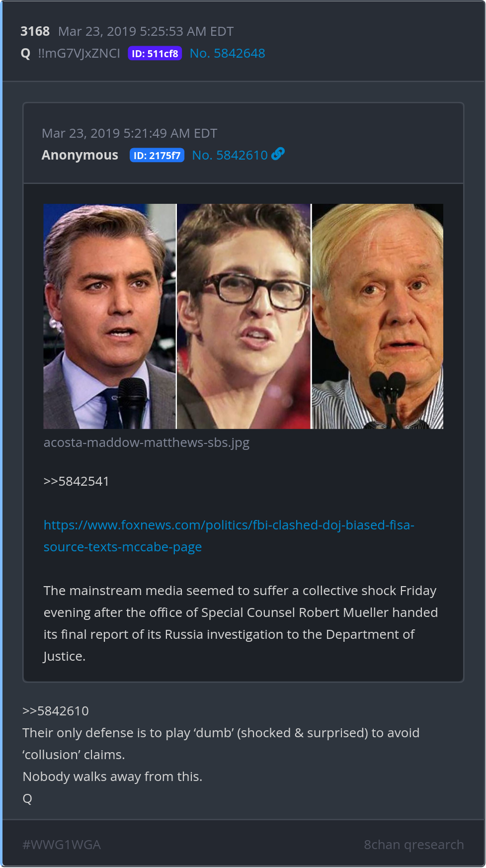Click the blue ID: 2175f7 badge
The width and height of the screenshot is (486, 868).
pyautogui.click(x=157, y=155)
